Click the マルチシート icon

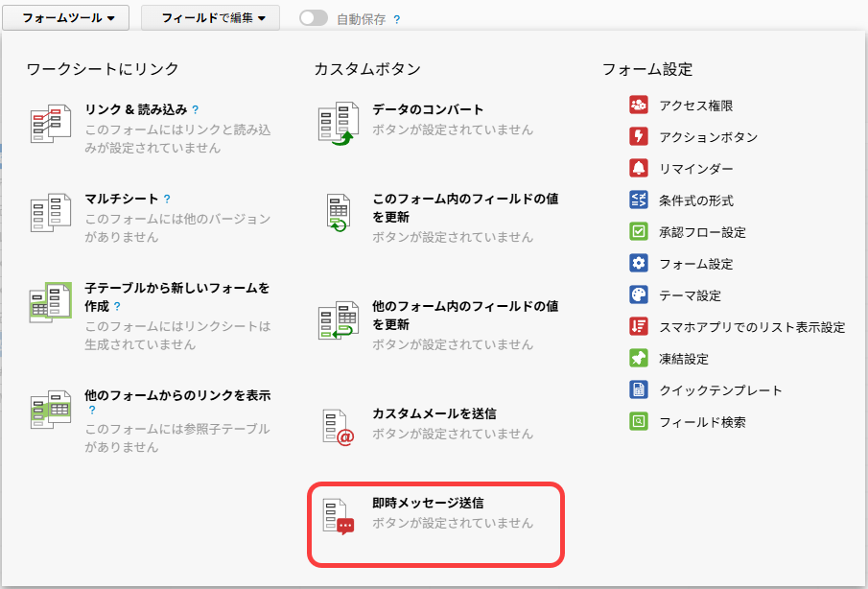tap(51, 213)
